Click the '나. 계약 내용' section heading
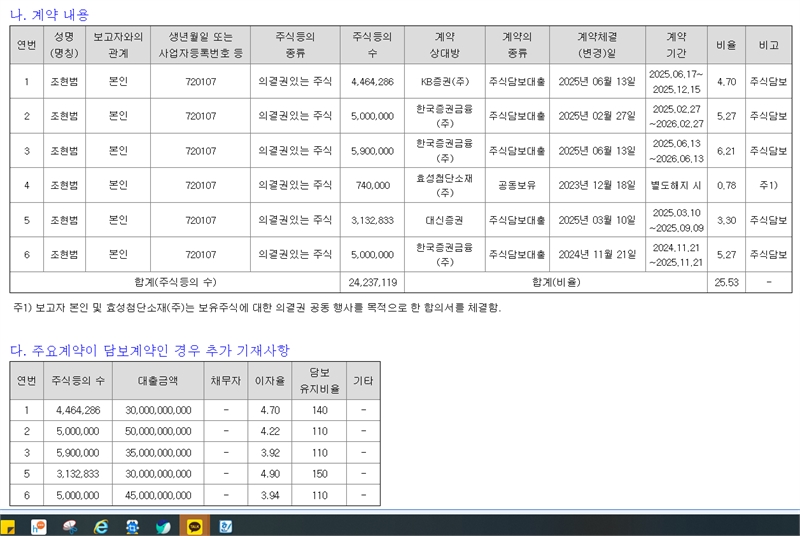The height and width of the screenshot is (536, 800). [48, 14]
